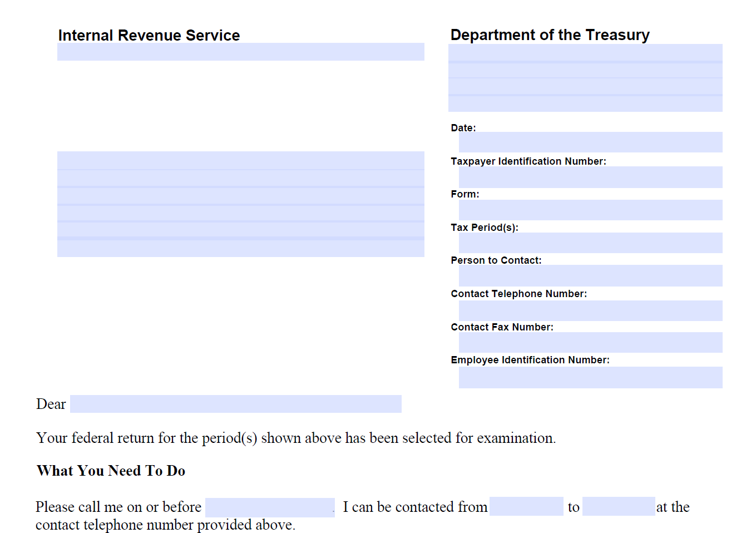Click the time field between 'to' and 'at the'
Image resolution: width=756 pixels, height=533 pixels.
(x=619, y=506)
